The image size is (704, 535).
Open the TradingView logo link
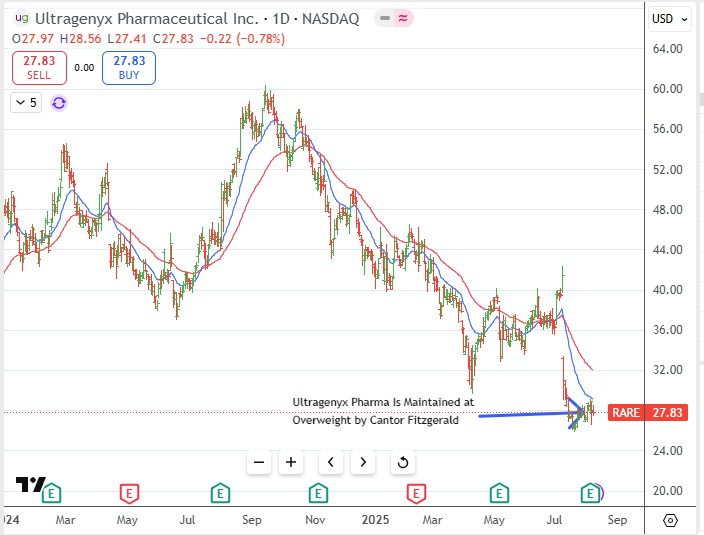[x=30, y=485]
